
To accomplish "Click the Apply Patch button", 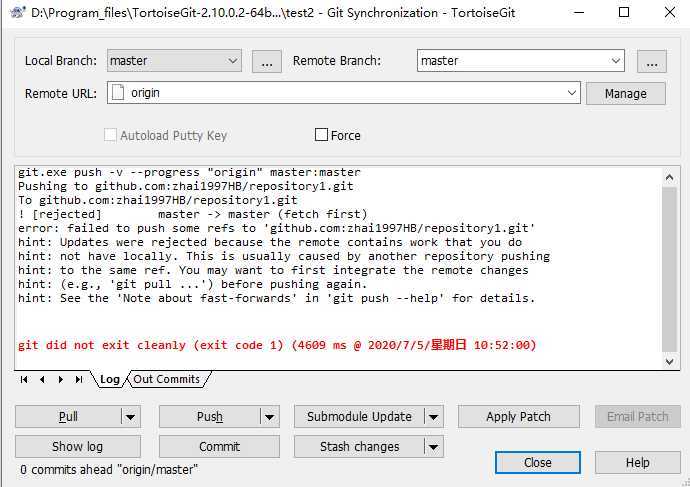I will [518, 417].
